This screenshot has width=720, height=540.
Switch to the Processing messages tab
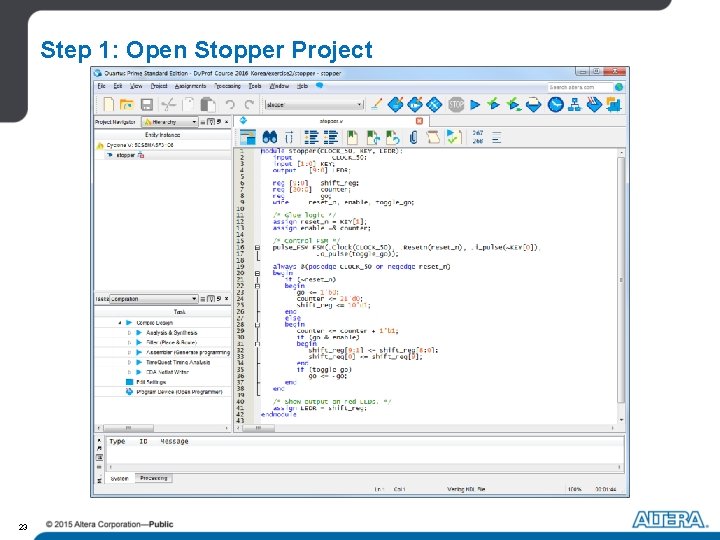click(154, 478)
